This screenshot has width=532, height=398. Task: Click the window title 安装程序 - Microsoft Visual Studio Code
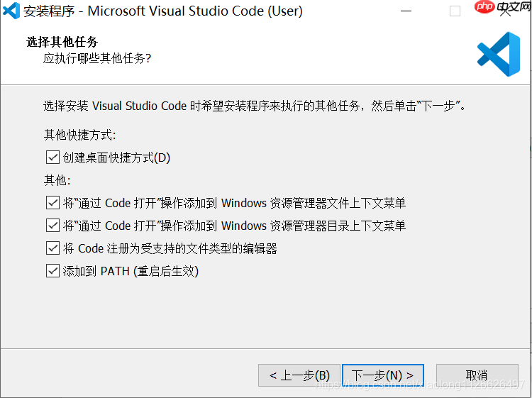coord(163,11)
